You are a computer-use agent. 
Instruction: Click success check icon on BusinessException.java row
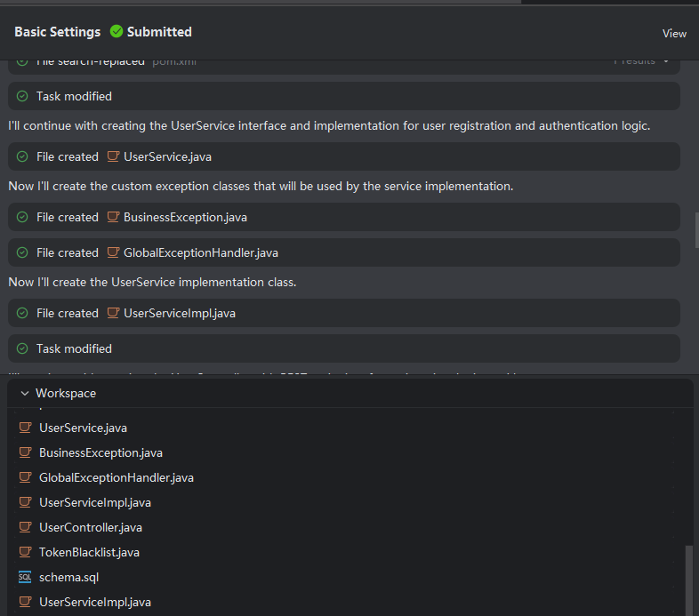tap(22, 217)
